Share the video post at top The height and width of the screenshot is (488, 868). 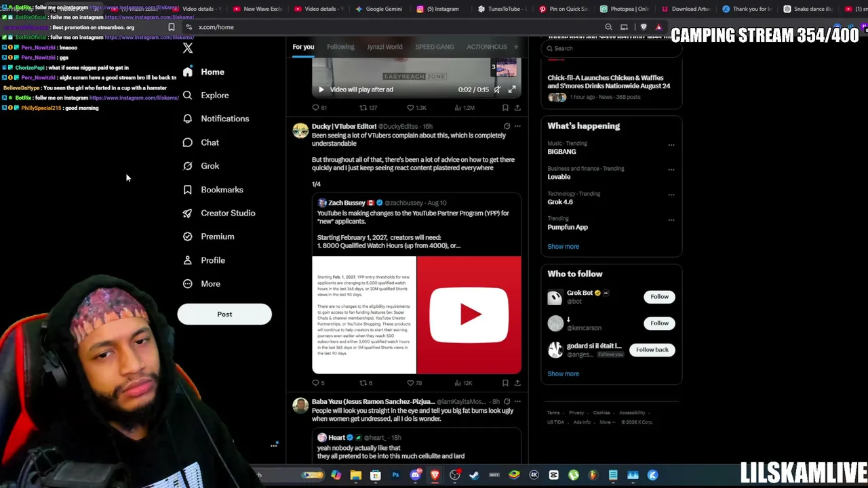pyautogui.click(x=517, y=108)
